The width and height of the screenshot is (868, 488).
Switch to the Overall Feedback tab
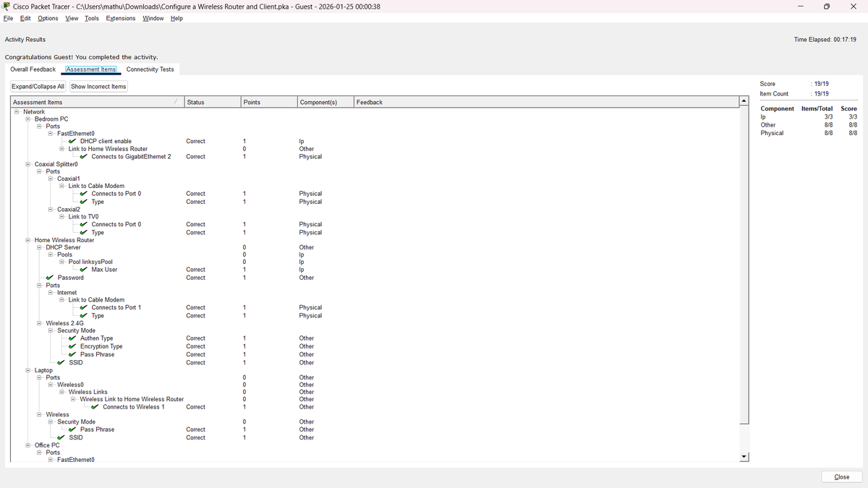coord(33,69)
